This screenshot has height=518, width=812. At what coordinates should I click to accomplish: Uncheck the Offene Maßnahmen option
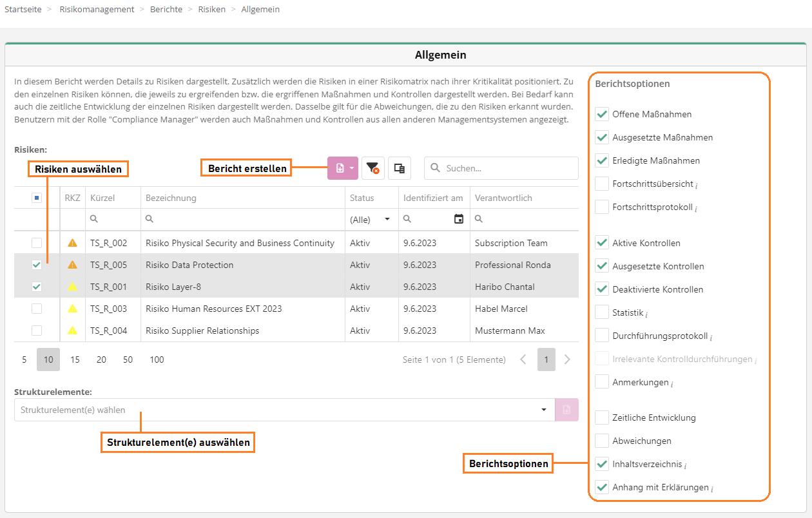(602, 114)
